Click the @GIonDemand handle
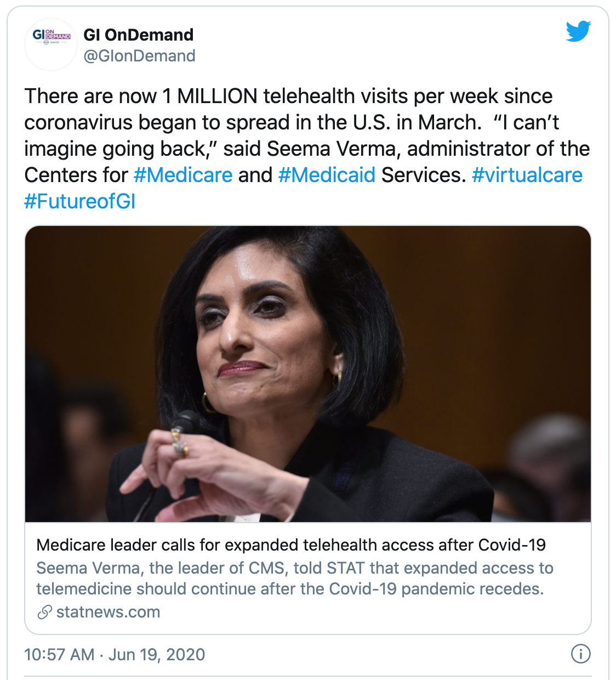616x680 pixels. coord(139,56)
